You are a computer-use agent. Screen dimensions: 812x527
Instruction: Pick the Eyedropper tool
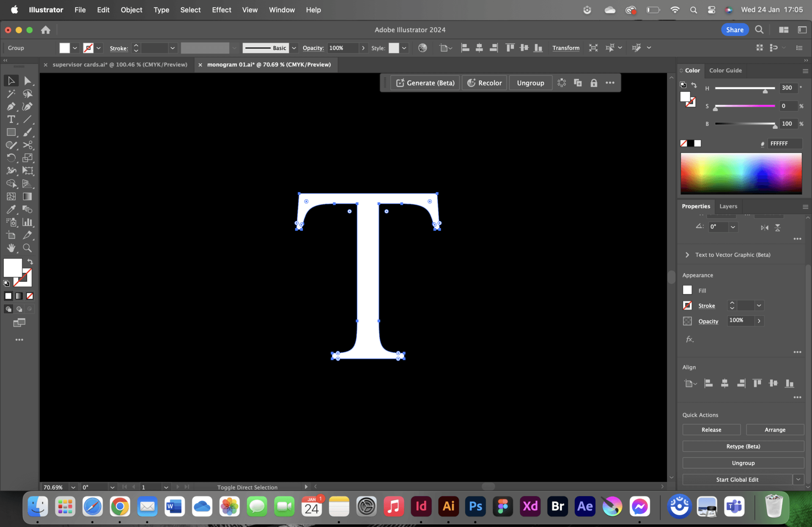[x=11, y=210]
